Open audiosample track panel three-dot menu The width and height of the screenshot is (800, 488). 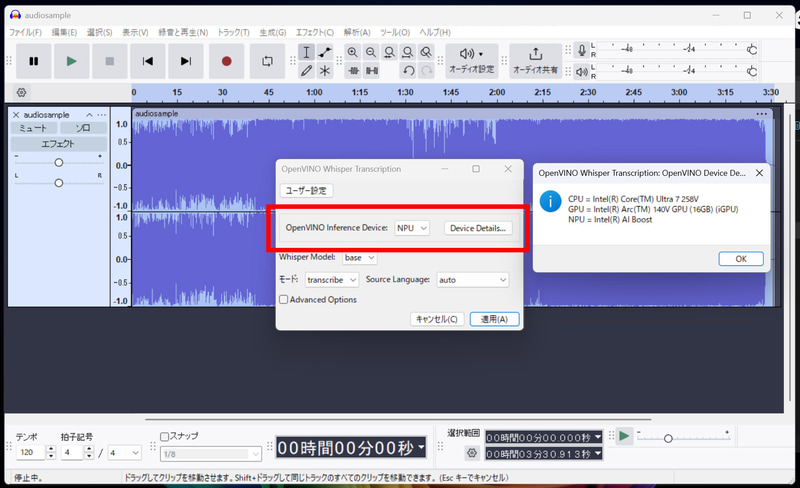point(102,115)
